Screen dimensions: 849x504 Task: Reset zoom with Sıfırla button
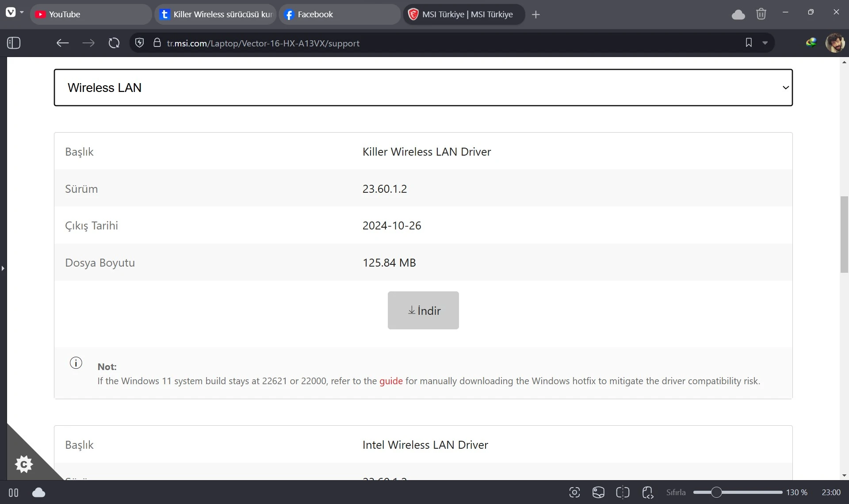(676, 493)
